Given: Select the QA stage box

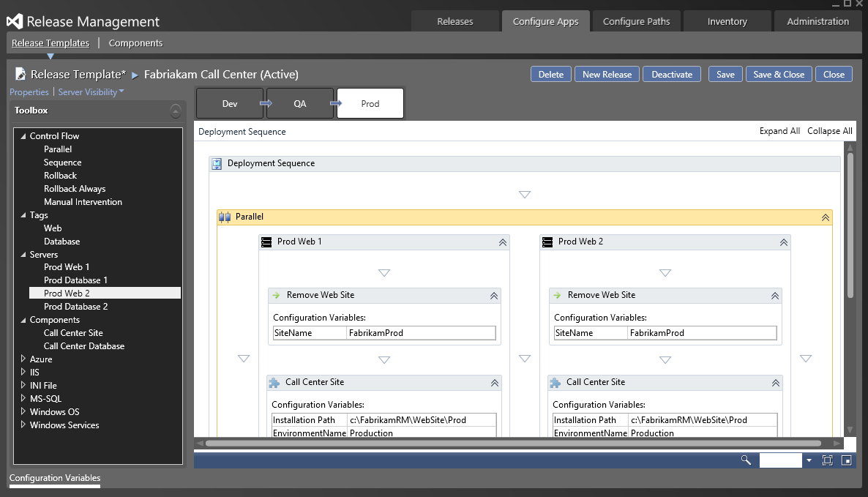Looking at the screenshot, I should point(300,104).
